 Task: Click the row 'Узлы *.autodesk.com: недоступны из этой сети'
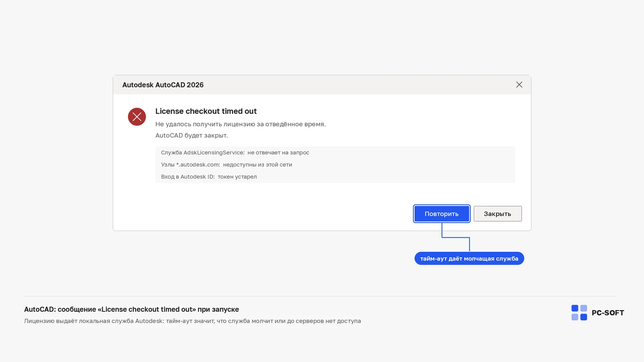pyautogui.click(x=335, y=165)
